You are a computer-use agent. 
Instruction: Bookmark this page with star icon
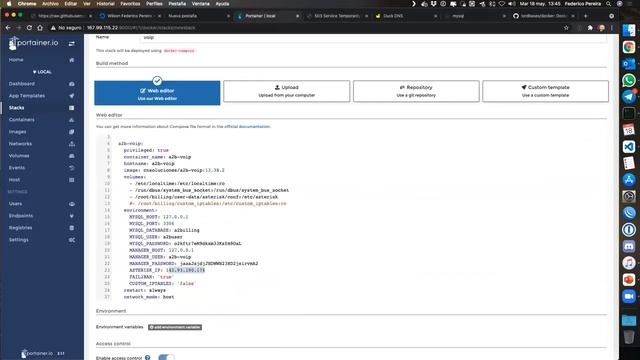point(566,28)
